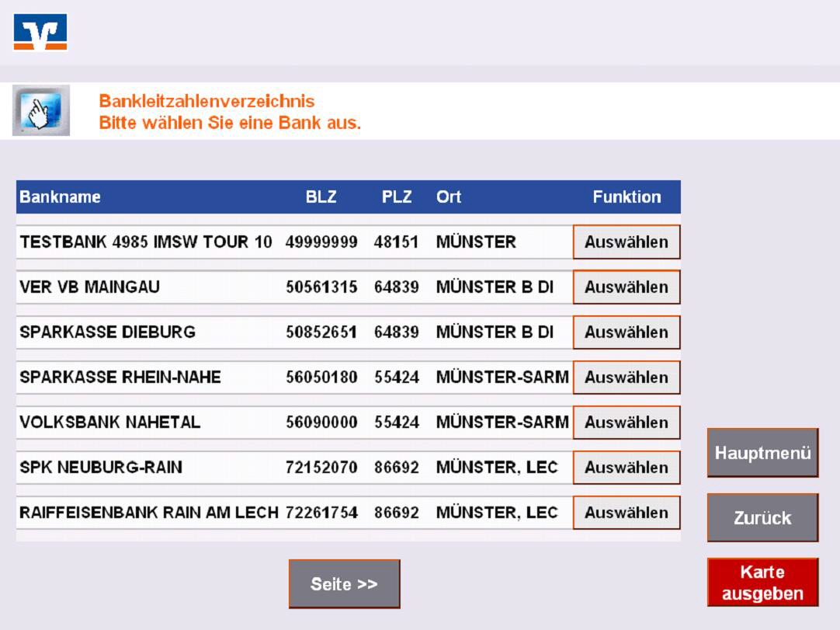
Task: Choose VOLKSBANK NAHETAL via Auswählen button
Action: click(x=627, y=422)
